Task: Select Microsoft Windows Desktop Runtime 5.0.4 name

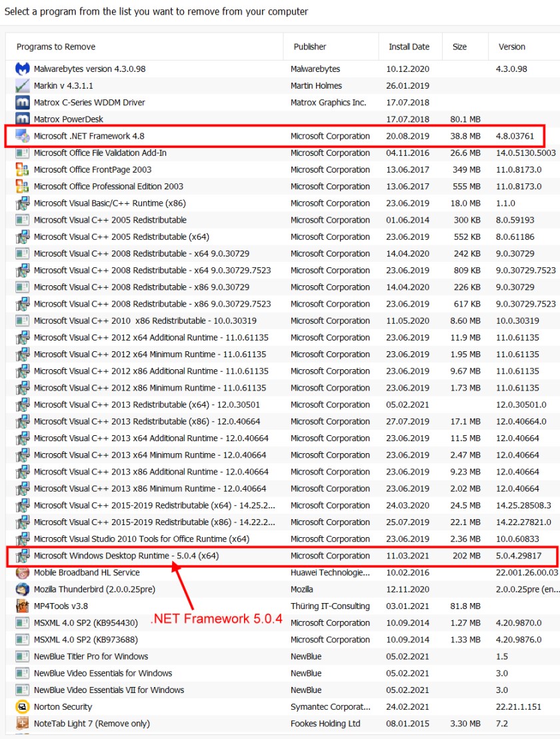Action: tap(126, 556)
